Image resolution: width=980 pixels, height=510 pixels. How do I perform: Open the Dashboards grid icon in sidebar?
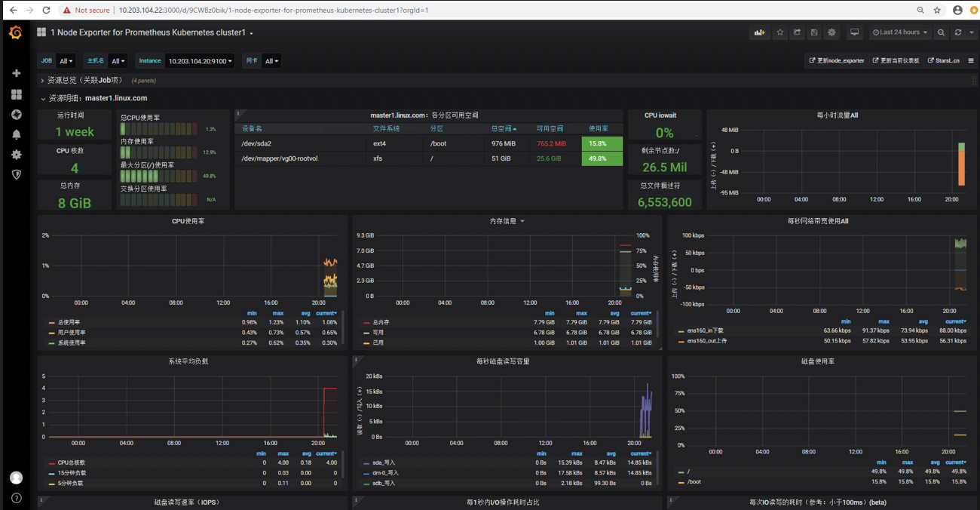point(16,94)
